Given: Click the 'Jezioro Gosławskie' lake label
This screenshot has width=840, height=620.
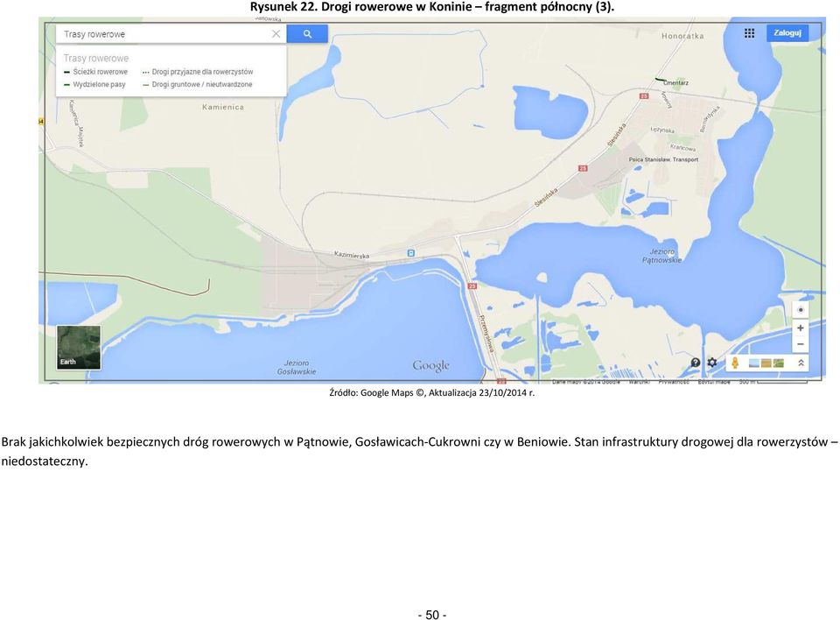Looking at the screenshot, I should pyautogui.click(x=297, y=368).
